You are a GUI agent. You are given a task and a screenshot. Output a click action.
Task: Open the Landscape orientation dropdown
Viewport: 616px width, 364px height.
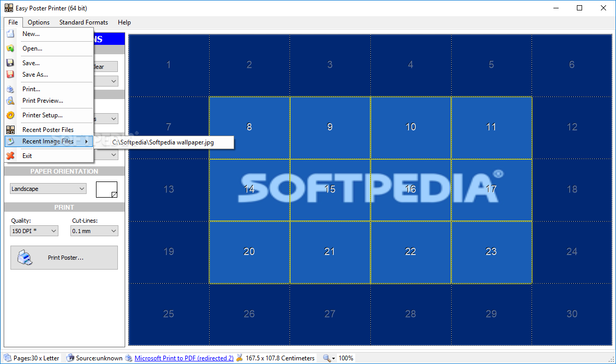pyautogui.click(x=48, y=188)
